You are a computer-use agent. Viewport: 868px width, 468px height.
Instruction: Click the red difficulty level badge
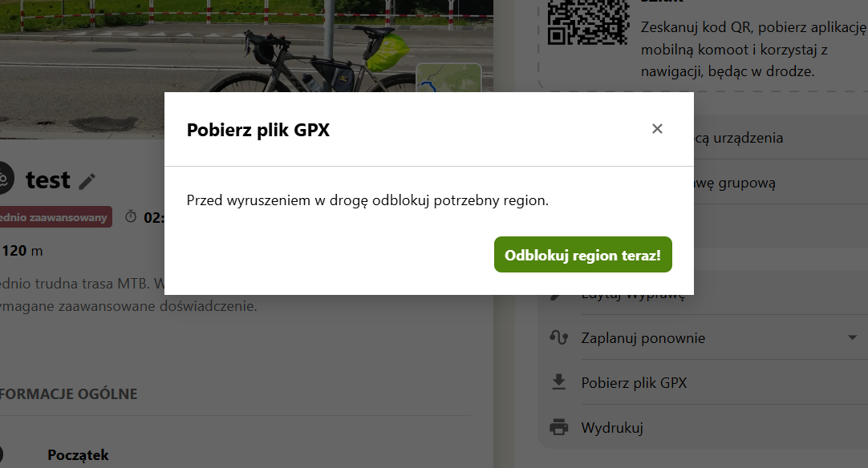[55, 217]
